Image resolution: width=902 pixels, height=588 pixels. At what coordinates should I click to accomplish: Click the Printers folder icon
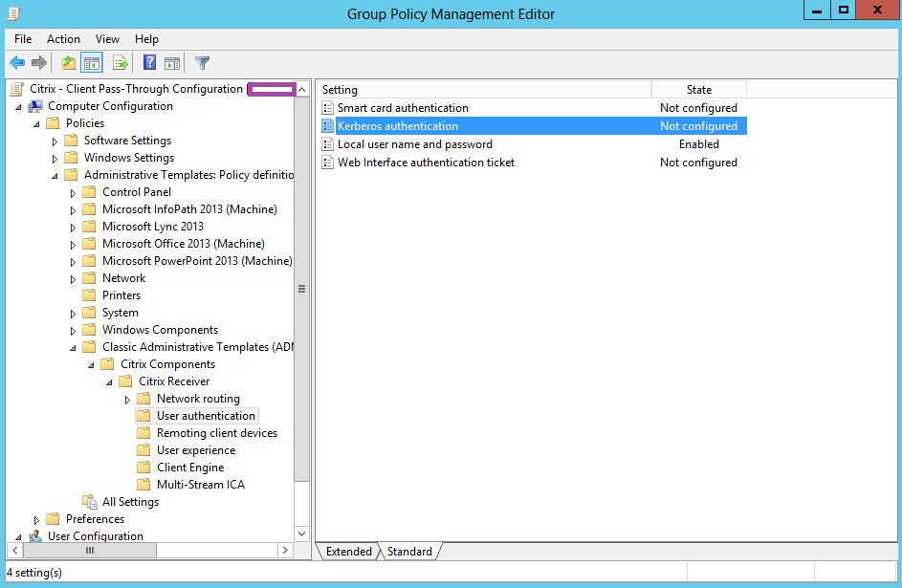[89, 295]
